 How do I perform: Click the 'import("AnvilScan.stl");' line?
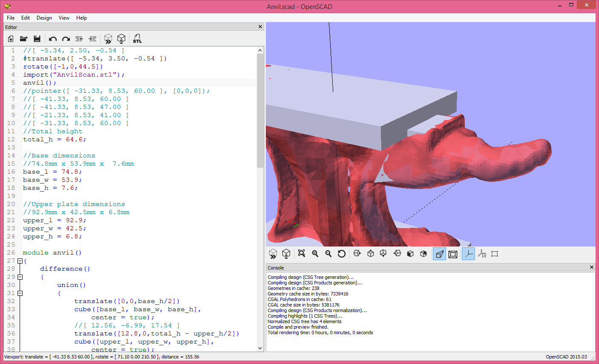tap(74, 75)
